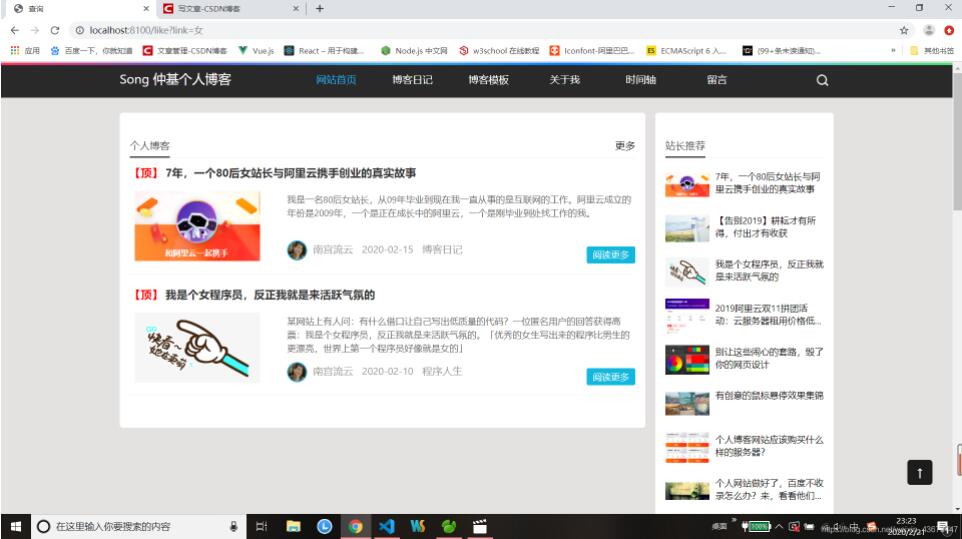Click the 更多 link in 个人博客 section
The width and height of the screenshot is (962, 539).
tap(625, 145)
